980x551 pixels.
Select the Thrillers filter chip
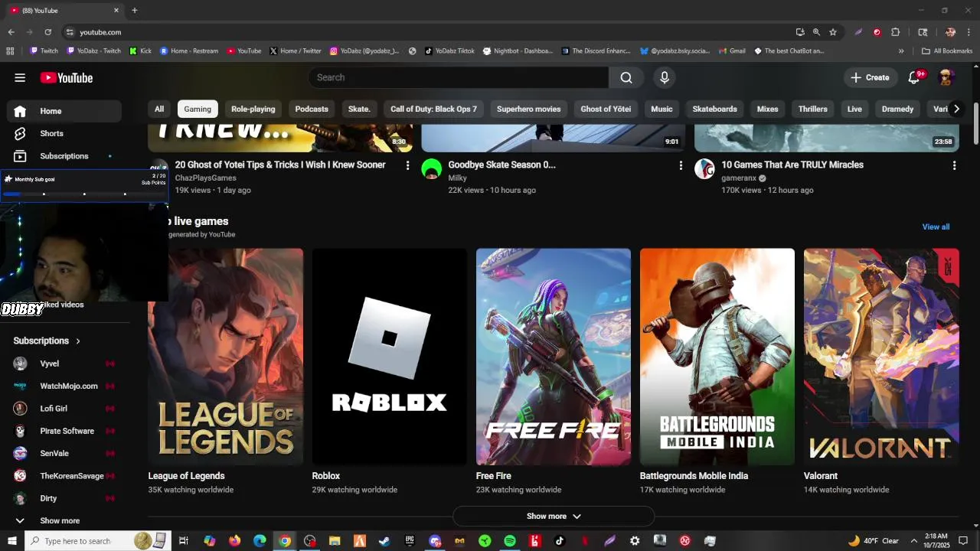click(x=813, y=109)
